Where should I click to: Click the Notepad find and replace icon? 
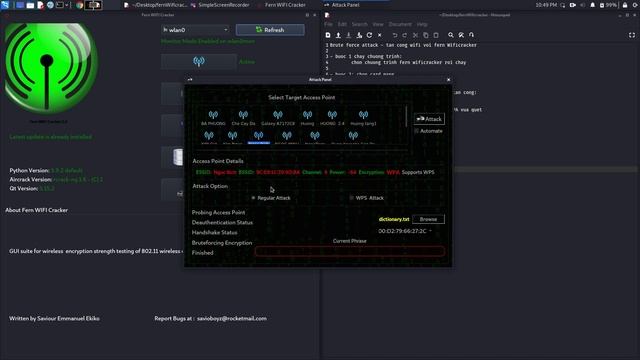(461, 35)
